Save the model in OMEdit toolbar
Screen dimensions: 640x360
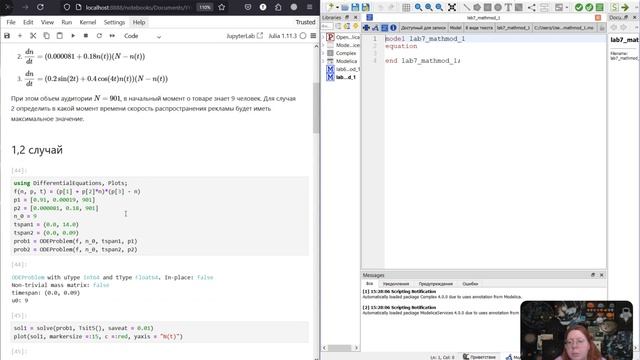point(355,7)
